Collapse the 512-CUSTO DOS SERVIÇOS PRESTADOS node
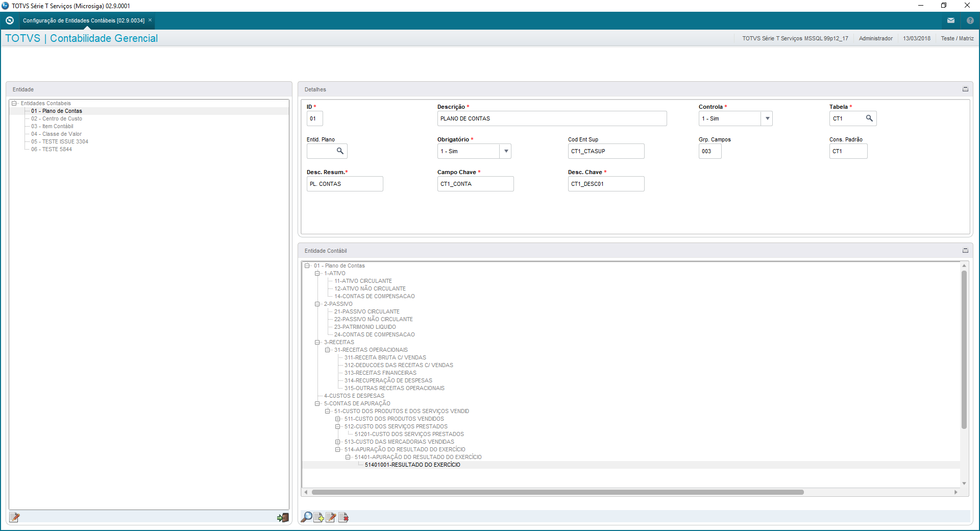 pyautogui.click(x=338, y=426)
